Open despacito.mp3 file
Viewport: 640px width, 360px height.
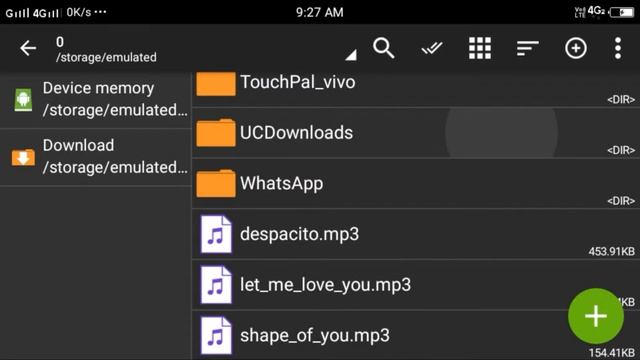tap(416, 234)
